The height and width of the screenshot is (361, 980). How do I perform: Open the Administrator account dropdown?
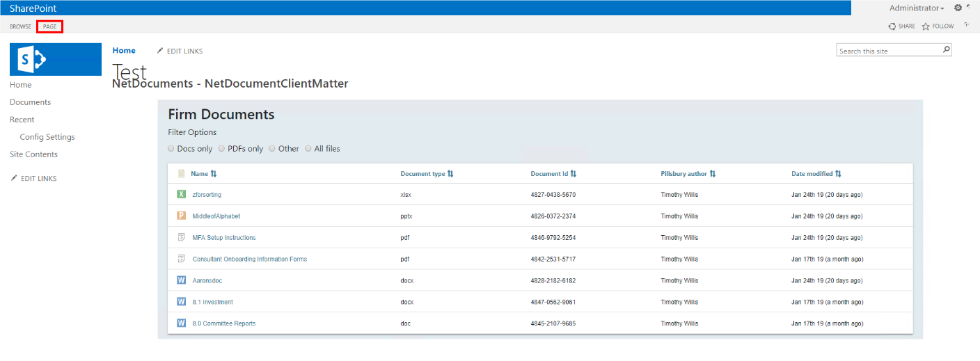[x=917, y=8]
